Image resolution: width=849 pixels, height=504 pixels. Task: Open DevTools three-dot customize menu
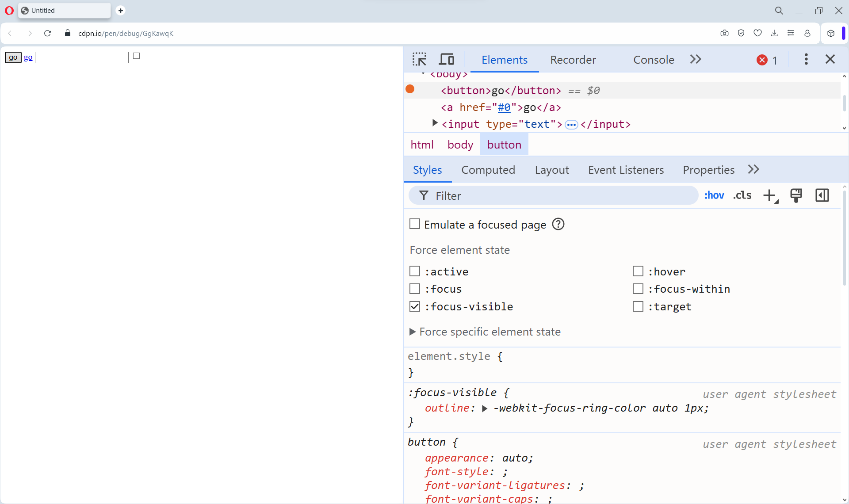click(806, 59)
